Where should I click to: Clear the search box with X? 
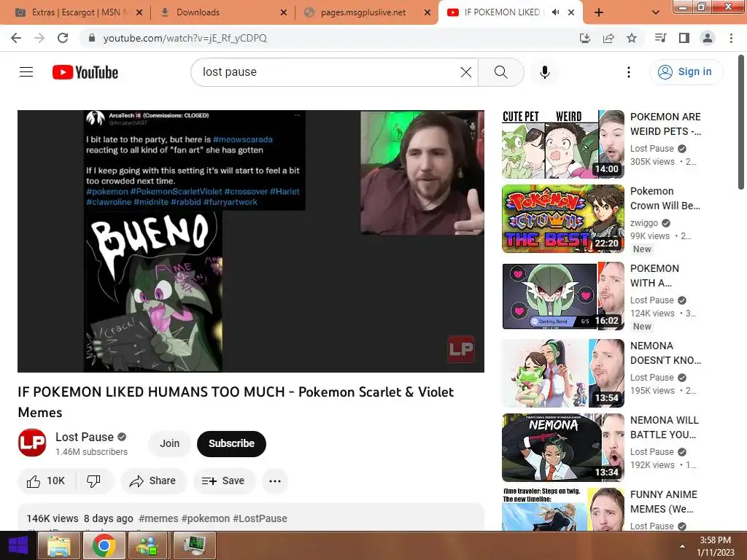(x=466, y=72)
